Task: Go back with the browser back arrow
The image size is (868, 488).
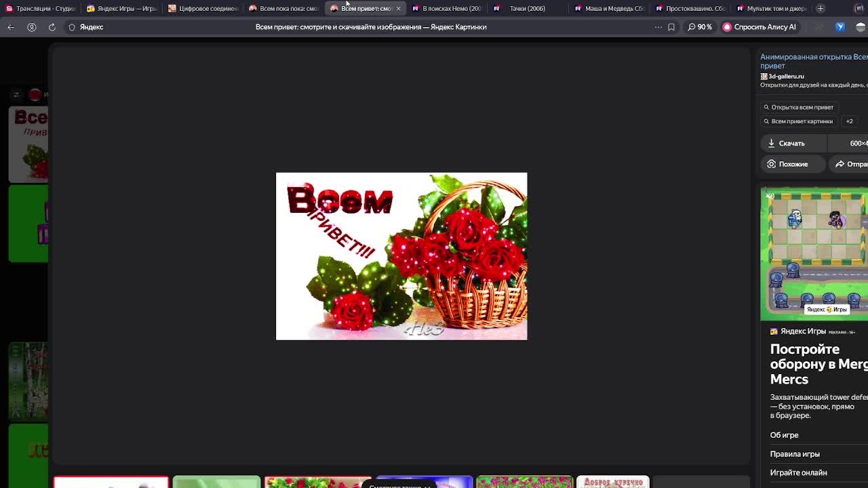Action: (11, 27)
